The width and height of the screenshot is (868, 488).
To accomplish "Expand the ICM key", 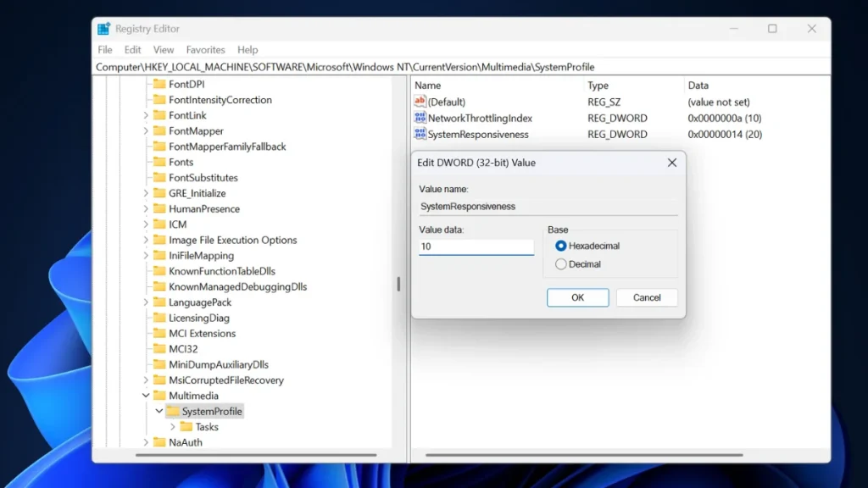I will pos(146,224).
